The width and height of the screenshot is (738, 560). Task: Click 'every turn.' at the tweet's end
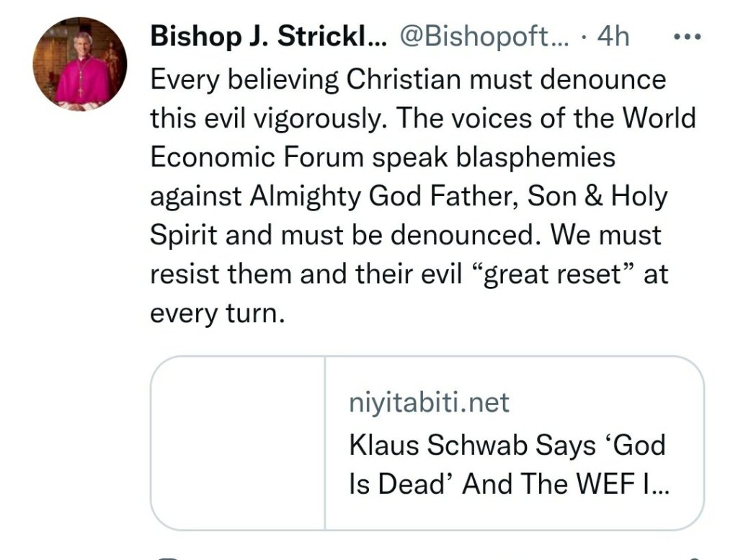[214, 314]
